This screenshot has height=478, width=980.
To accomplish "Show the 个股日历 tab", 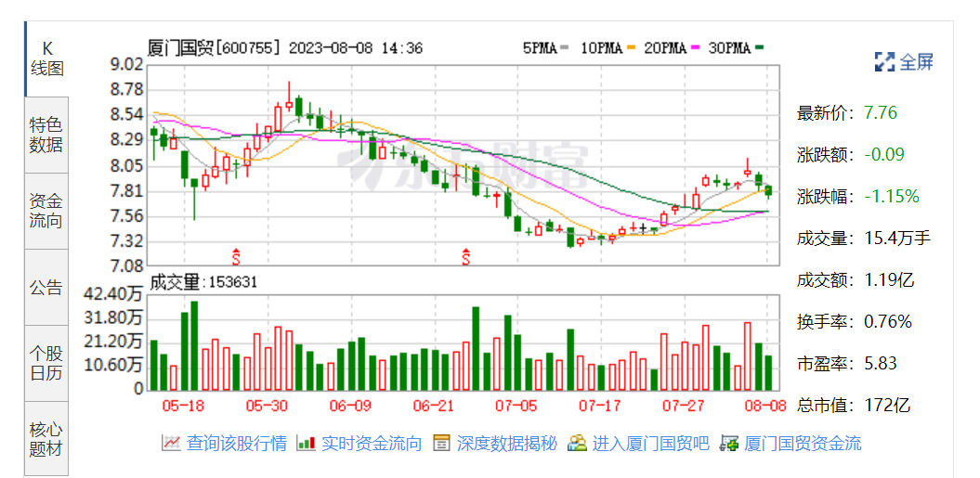I will (x=46, y=363).
